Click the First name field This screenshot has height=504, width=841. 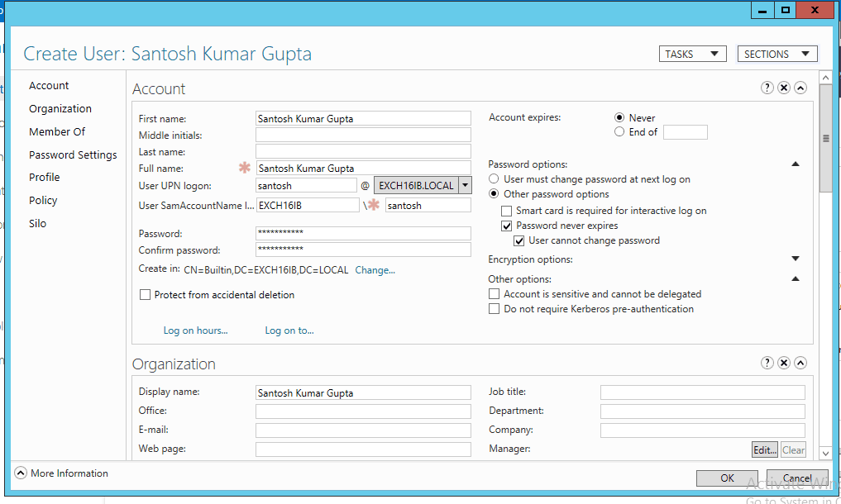tap(363, 118)
